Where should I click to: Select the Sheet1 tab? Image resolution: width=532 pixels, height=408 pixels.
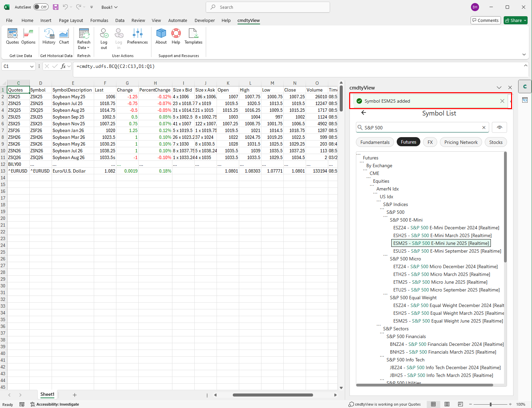(x=47, y=394)
